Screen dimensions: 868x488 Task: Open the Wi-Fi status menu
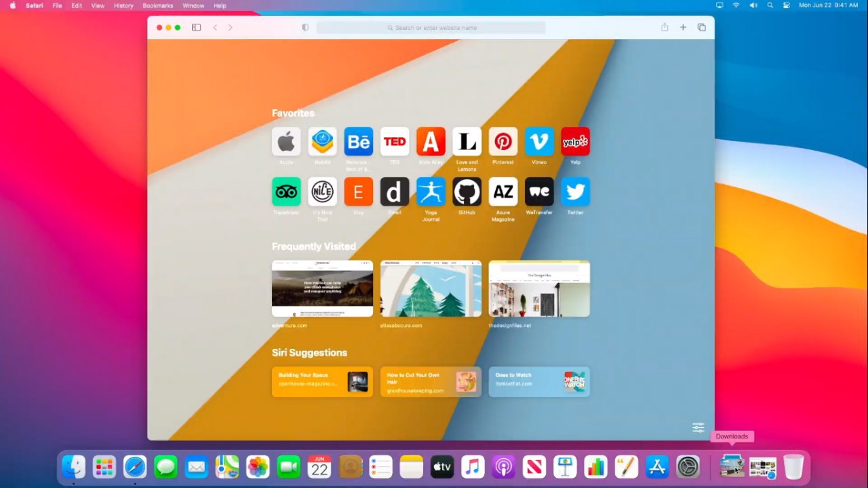tap(736, 5)
